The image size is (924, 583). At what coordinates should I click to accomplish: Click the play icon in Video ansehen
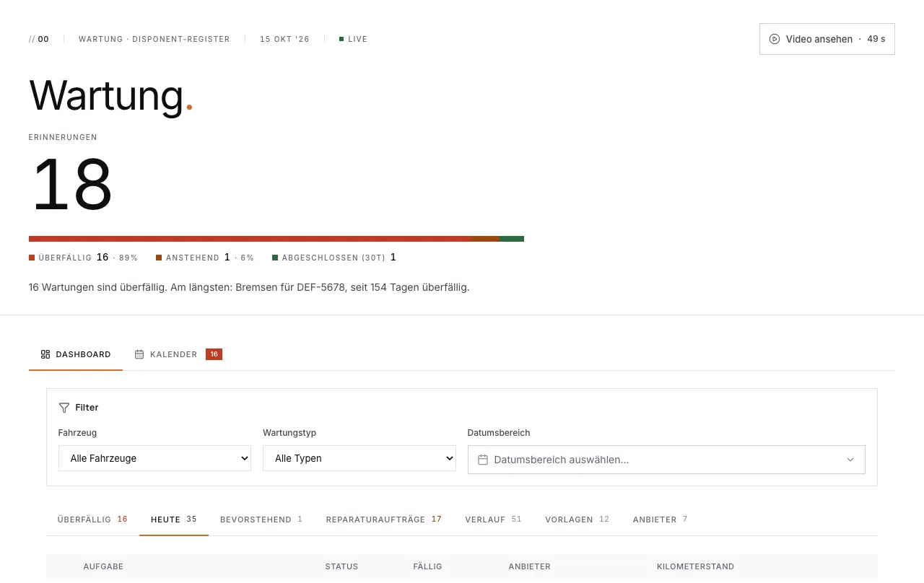tap(775, 39)
